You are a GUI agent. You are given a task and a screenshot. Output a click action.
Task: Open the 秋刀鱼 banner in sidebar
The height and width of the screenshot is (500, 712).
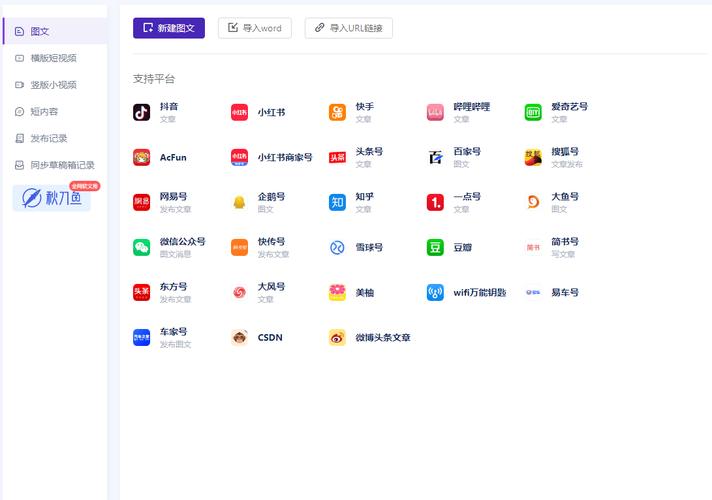(52, 198)
